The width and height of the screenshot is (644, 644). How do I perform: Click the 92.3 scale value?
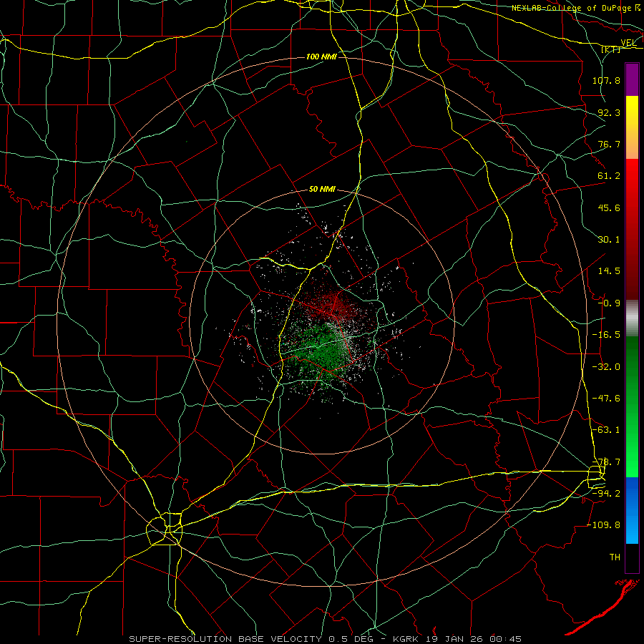pos(609,112)
